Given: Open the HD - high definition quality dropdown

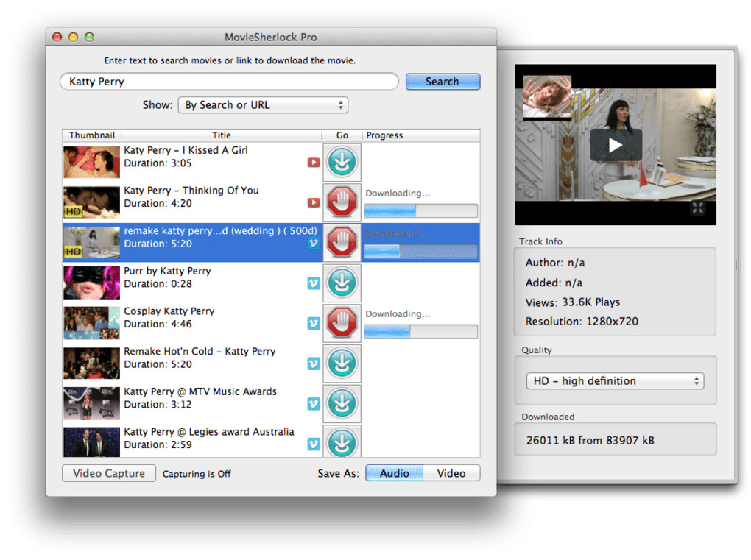Looking at the screenshot, I should click(615, 381).
